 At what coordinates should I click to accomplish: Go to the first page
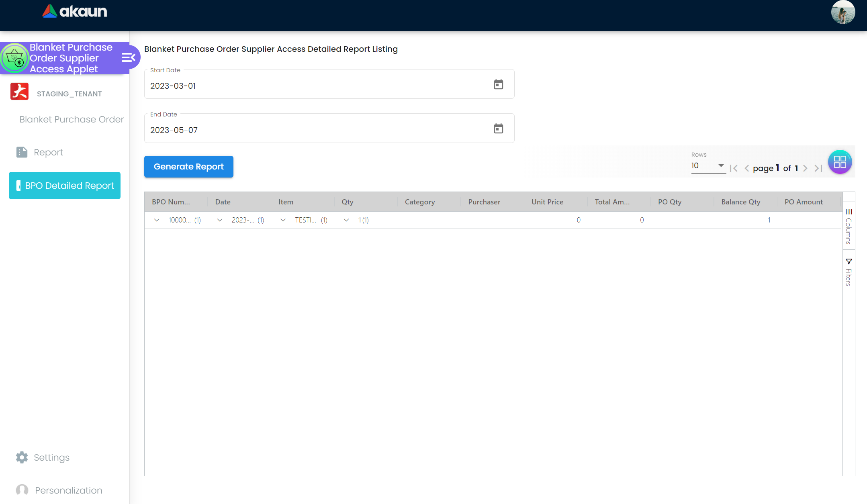click(734, 168)
